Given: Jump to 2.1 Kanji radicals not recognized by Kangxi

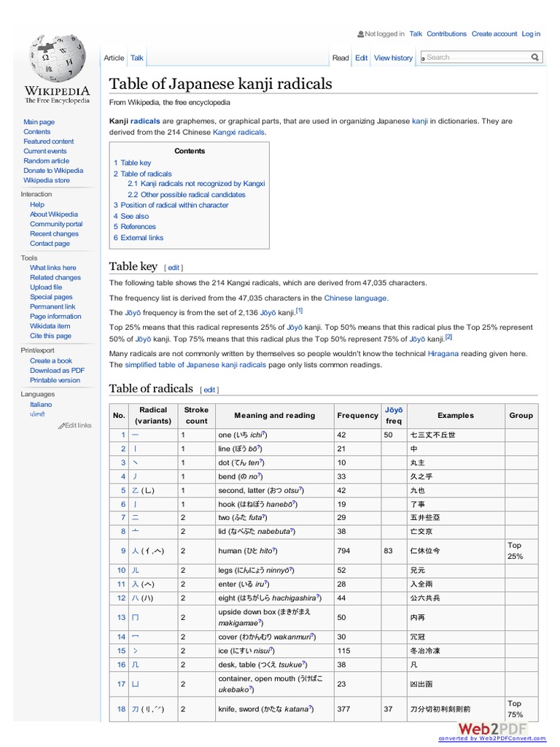Looking at the screenshot, I should click(196, 184).
